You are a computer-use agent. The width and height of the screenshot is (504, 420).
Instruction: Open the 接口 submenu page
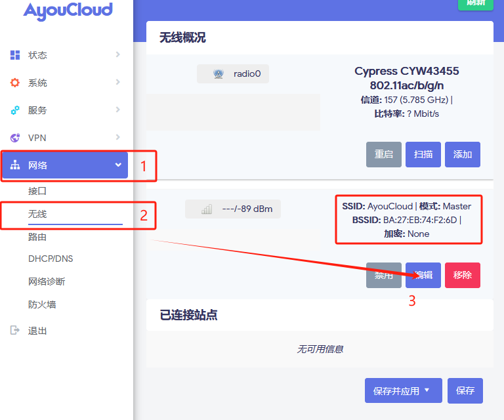click(x=37, y=191)
